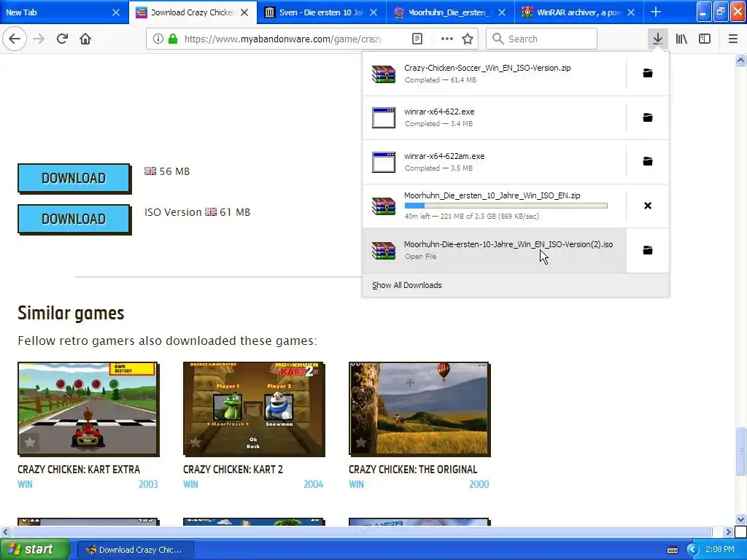Bookmark this page with the star icon

(468, 39)
